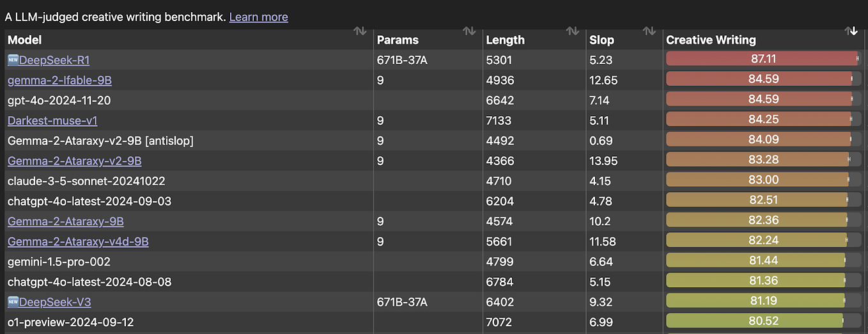Open the DeepSeek-R1 model link
Viewport: 868px width, 334px height.
point(54,60)
